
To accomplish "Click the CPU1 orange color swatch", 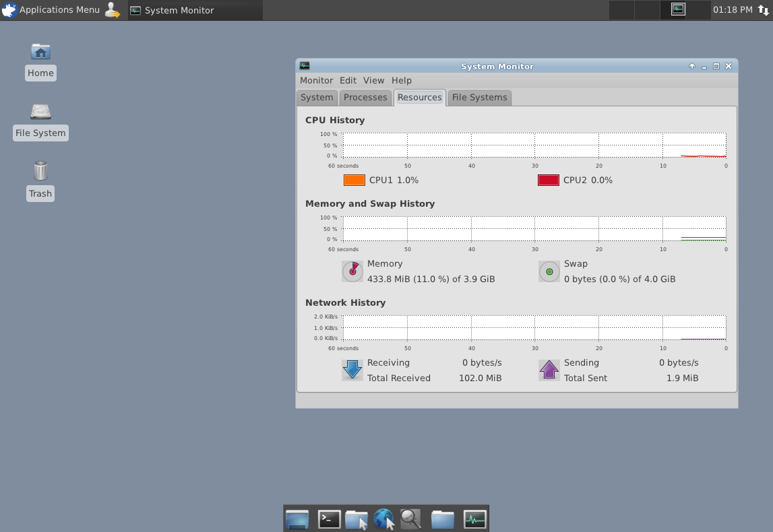I will point(354,180).
